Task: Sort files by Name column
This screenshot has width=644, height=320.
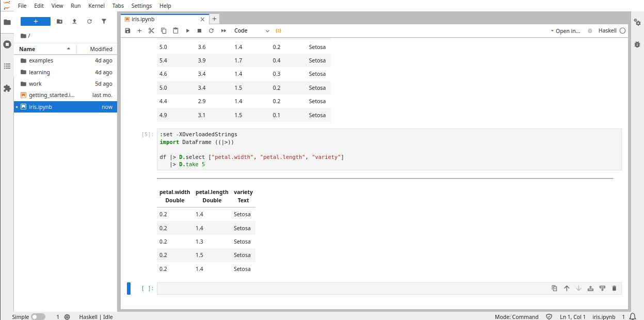Action: 45,49
